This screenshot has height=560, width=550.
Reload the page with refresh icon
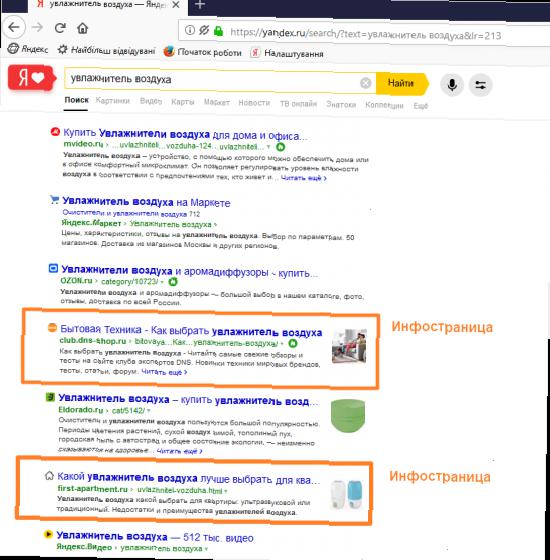pos(60,28)
